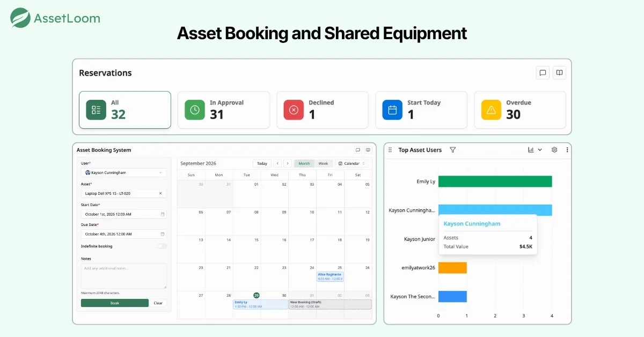The image size is (644, 337).
Task: Click the Asset field with Laptop Dell XPS
Action: point(124,193)
